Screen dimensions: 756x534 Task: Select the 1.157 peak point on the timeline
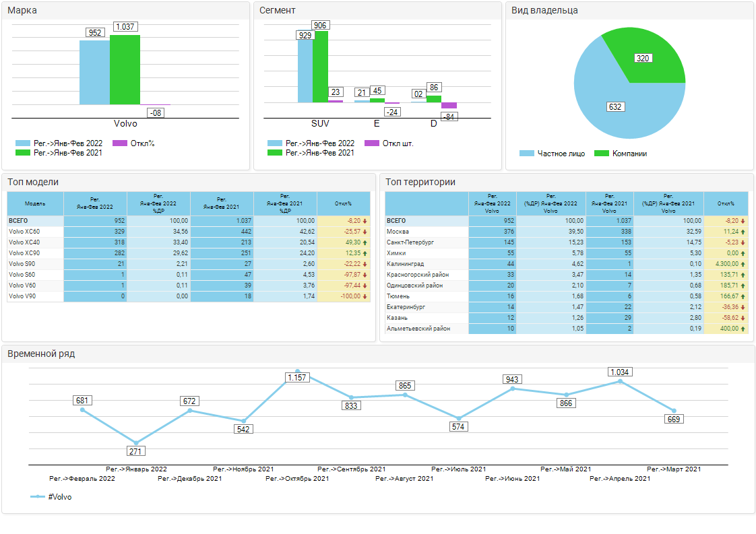tap(297, 371)
